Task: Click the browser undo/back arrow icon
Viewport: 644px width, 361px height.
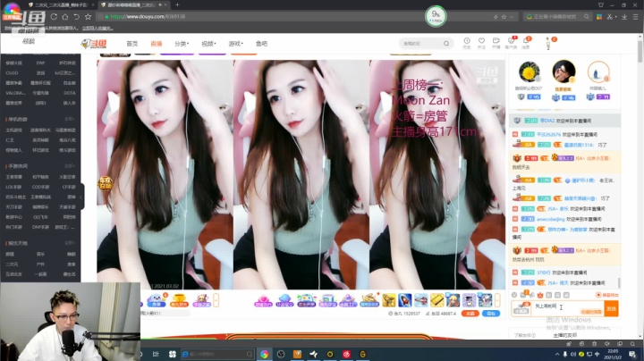Action: click(x=76, y=17)
